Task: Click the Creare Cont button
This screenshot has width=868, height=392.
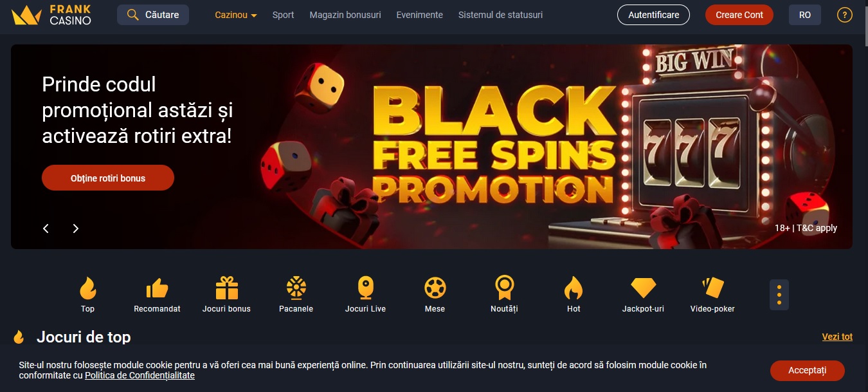Action: 739,15
